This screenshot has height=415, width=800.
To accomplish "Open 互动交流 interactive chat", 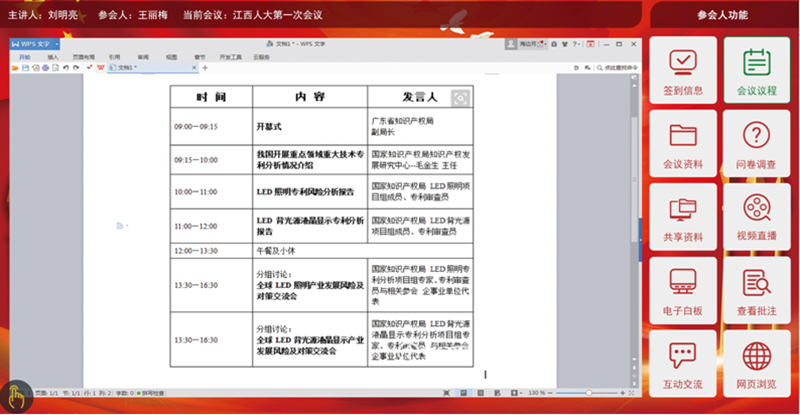I will pyautogui.click(x=683, y=363).
